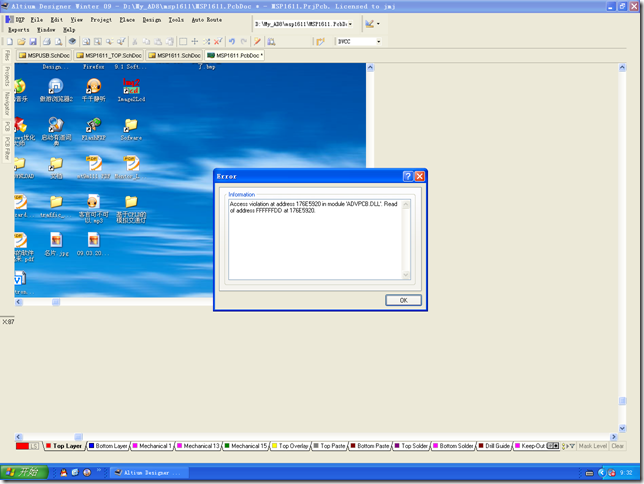This screenshot has height=484, width=644.
Task: Open Print Preview from the toolbar
Action: (59, 41)
